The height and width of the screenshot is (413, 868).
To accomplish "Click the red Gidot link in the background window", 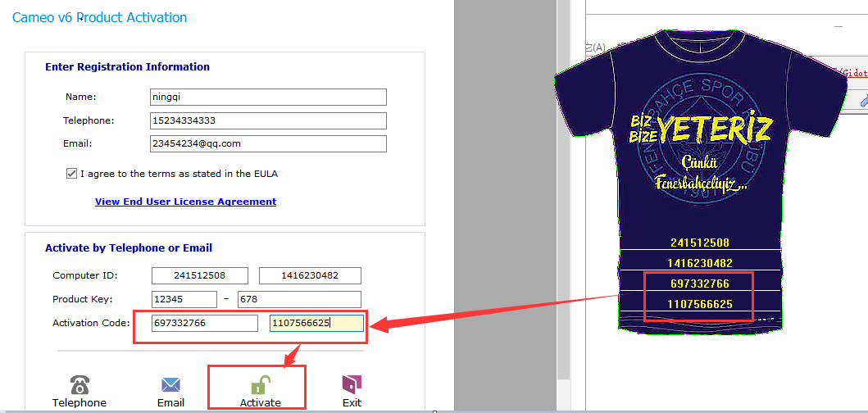I will 853,72.
